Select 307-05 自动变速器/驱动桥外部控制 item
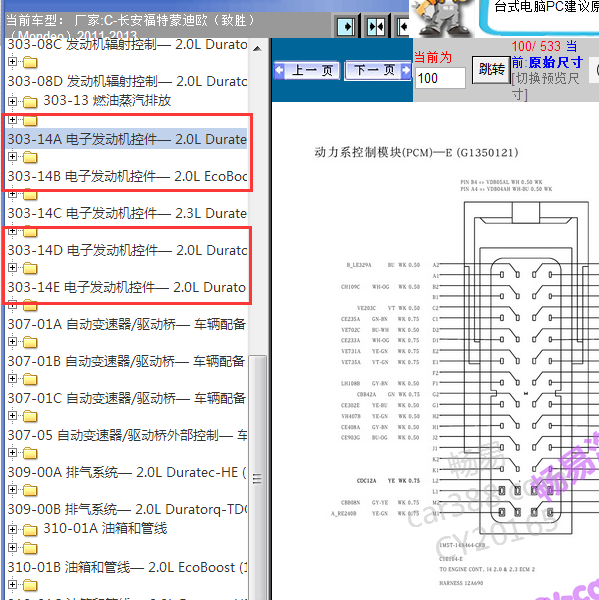The height and width of the screenshot is (600, 599). [x=127, y=435]
